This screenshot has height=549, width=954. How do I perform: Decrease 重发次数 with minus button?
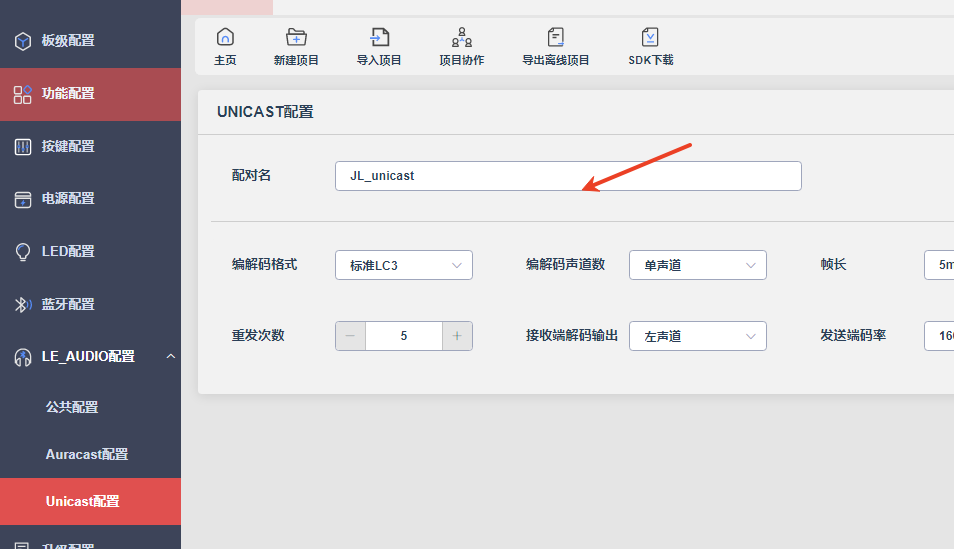pos(350,336)
